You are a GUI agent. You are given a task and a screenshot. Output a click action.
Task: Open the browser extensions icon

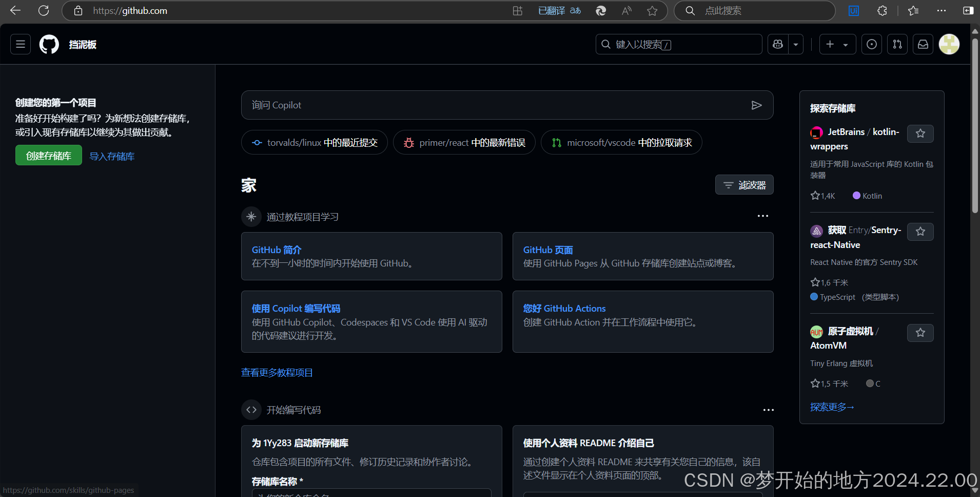[x=883, y=10]
